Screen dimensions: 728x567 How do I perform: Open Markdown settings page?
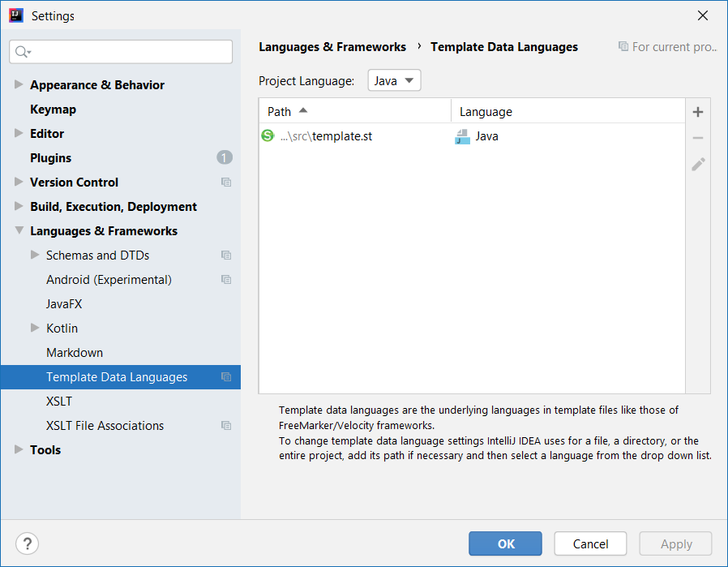75,353
